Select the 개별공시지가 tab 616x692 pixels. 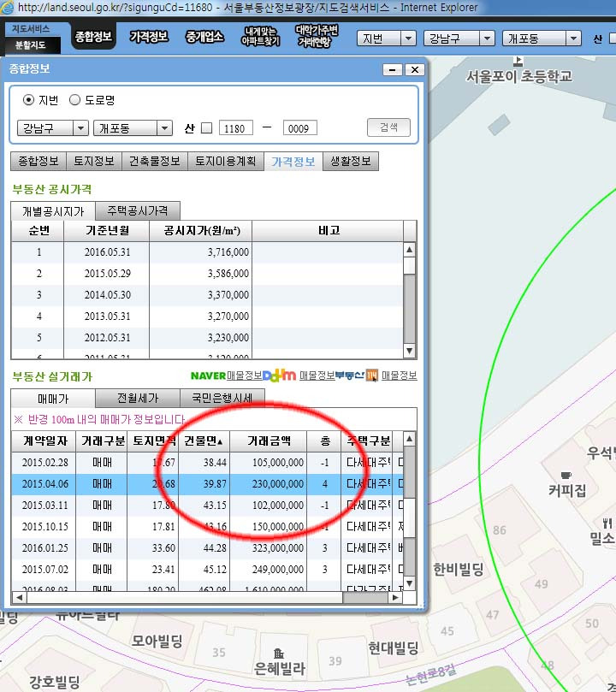53,211
